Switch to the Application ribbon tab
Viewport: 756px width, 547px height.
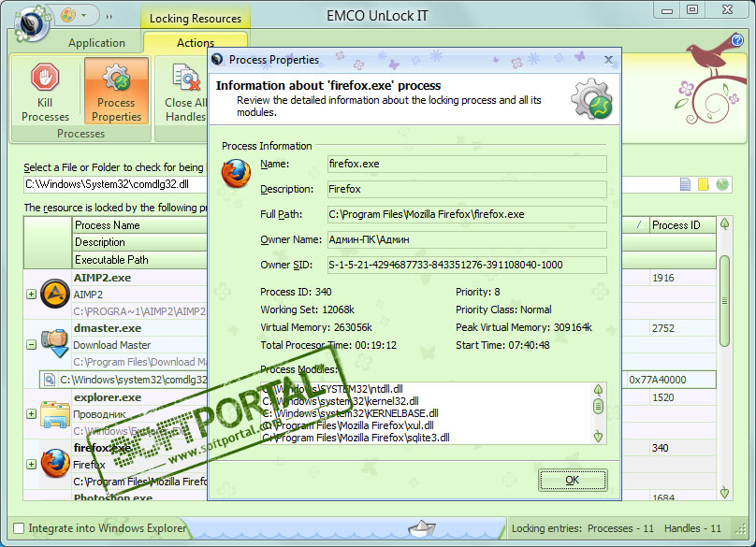96,43
